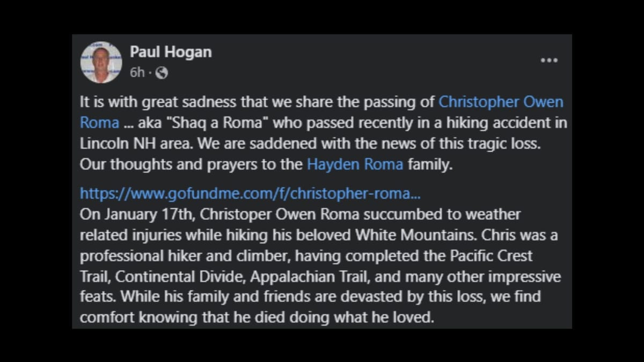Open the Hayden Roma profile link
The image size is (644, 362).
click(x=354, y=164)
